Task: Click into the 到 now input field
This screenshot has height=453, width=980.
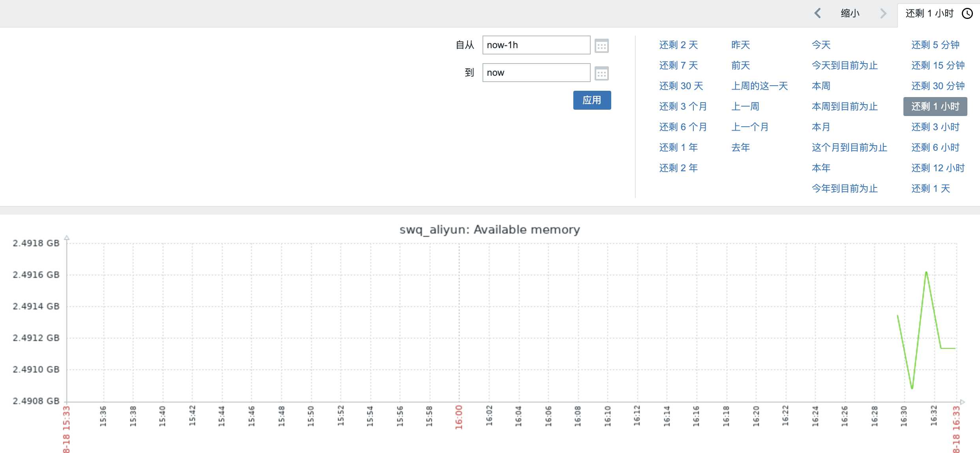Action: click(536, 73)
